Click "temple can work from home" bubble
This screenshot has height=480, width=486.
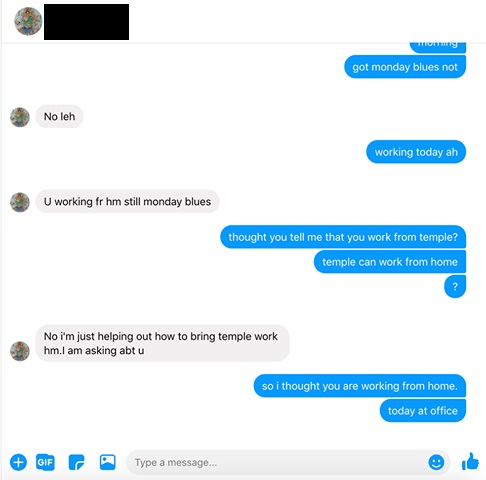[390, 262]
